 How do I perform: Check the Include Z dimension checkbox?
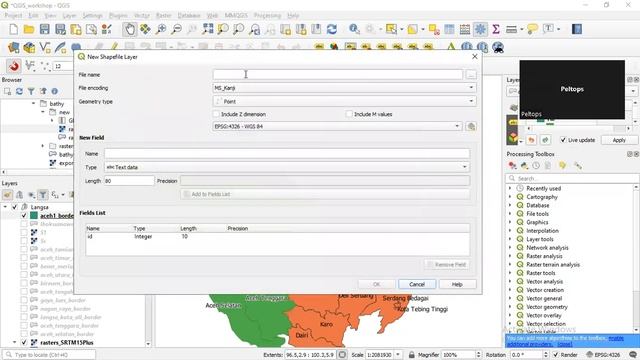216,114
